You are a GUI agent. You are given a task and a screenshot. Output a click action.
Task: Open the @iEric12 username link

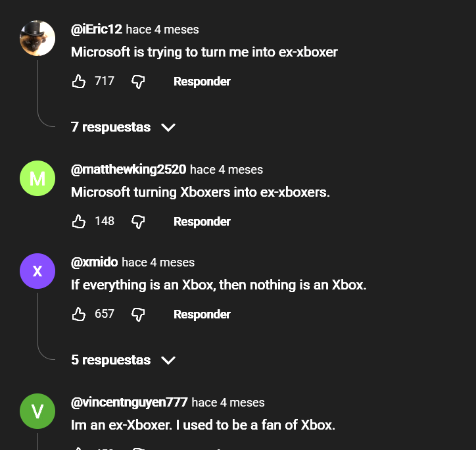coord(97,30)
